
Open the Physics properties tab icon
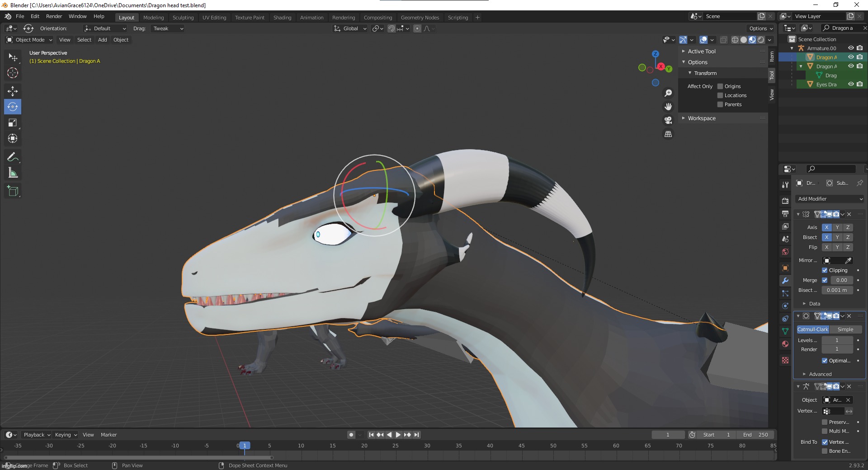[785, 306]
